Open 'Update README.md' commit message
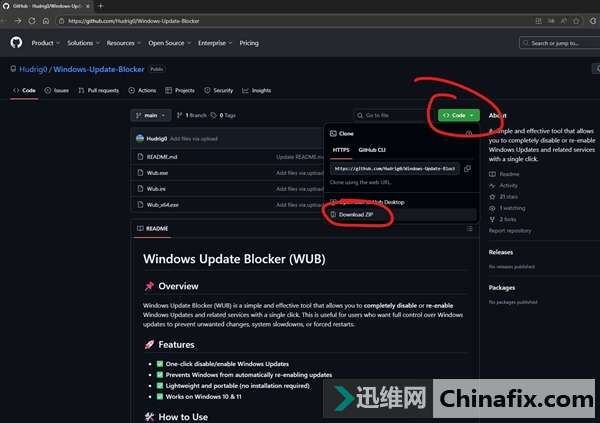The image size is (600, 423). pos(300,157)
